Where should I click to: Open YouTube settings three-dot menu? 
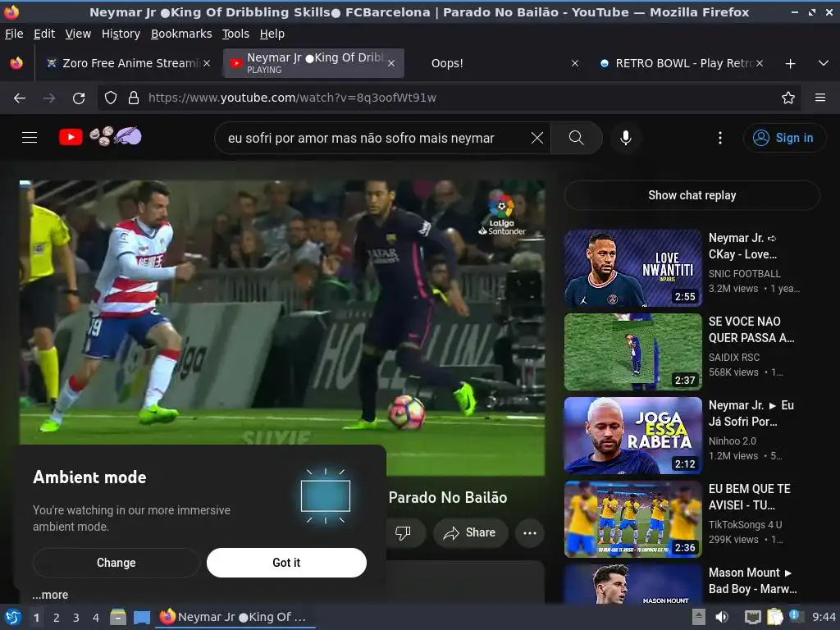720,138
